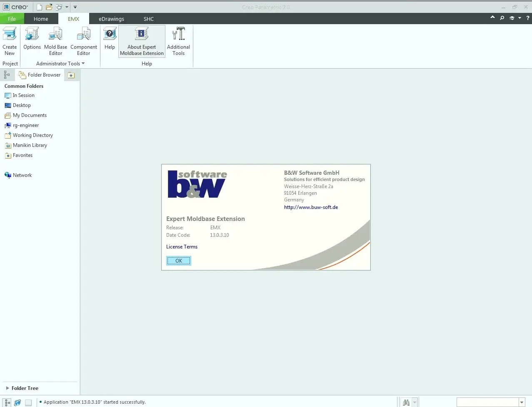Image resolution: width=532 pixels, height=407 pixels.
Task: Expand the Administrator Tools group dropdown
Action: point(60,64)
